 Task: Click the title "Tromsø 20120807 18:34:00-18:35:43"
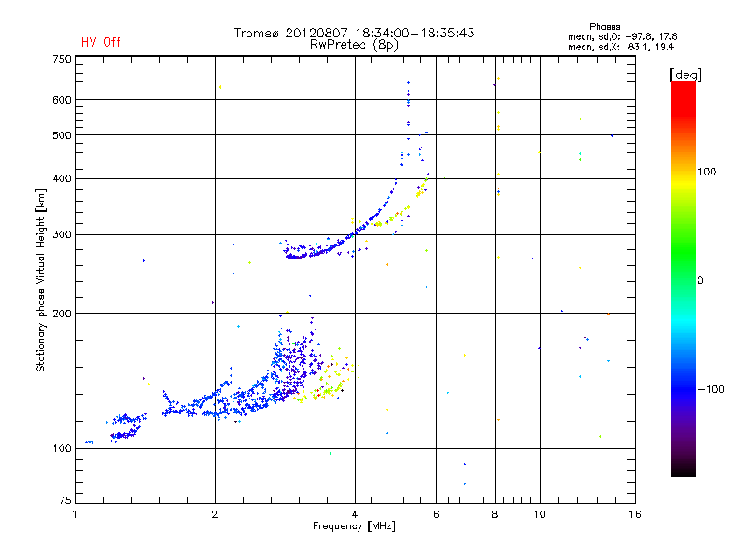click(x=354, y=33)
